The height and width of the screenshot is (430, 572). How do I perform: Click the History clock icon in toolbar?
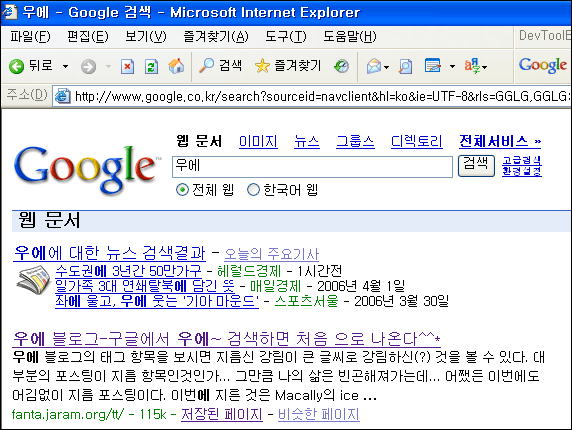(x=341, y=66)
